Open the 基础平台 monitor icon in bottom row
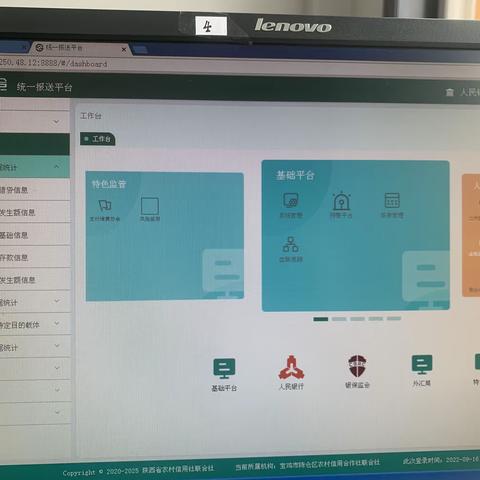 (x=224, y=368)
